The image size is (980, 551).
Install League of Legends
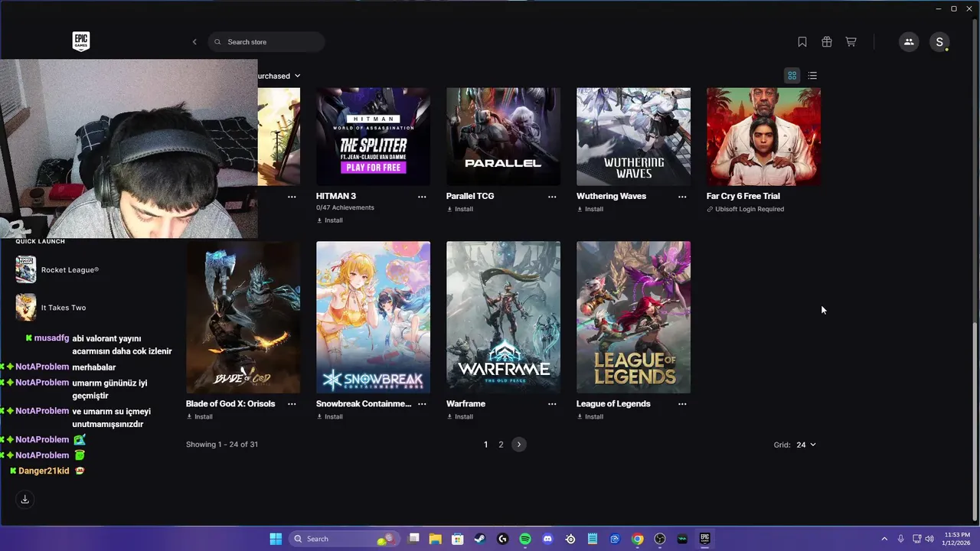(590, 417)
